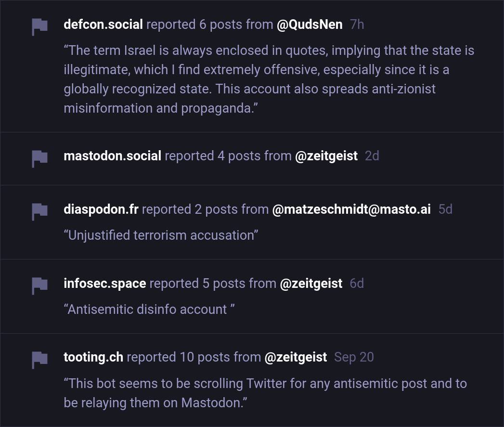The width and height of the screenshot is (504, 427).
Task: Click the flag icon beside defcon.social report
Action: [39, 26]
